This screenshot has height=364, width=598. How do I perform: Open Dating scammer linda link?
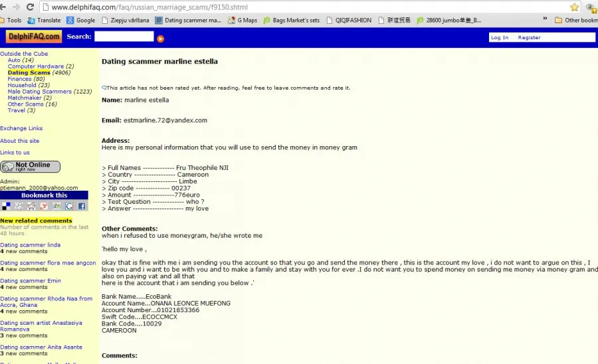30,245
